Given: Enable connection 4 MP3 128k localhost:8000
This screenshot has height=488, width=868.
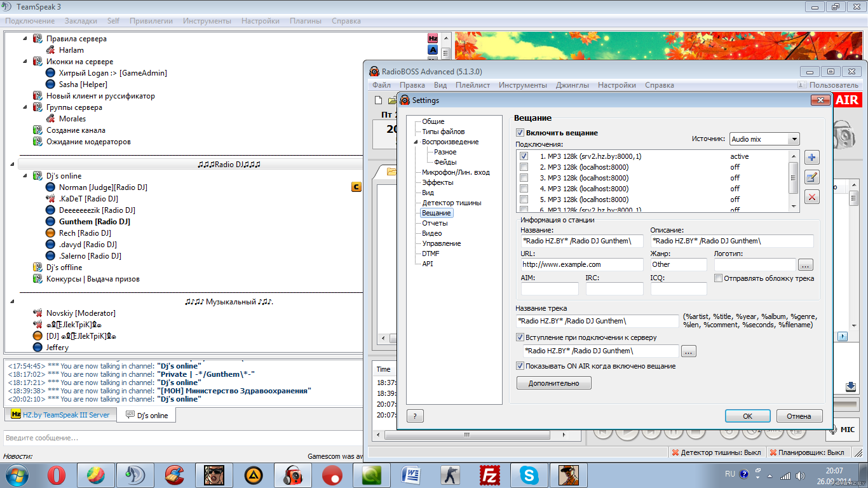Looking at the screenshot, I should (x=524, y=189).
